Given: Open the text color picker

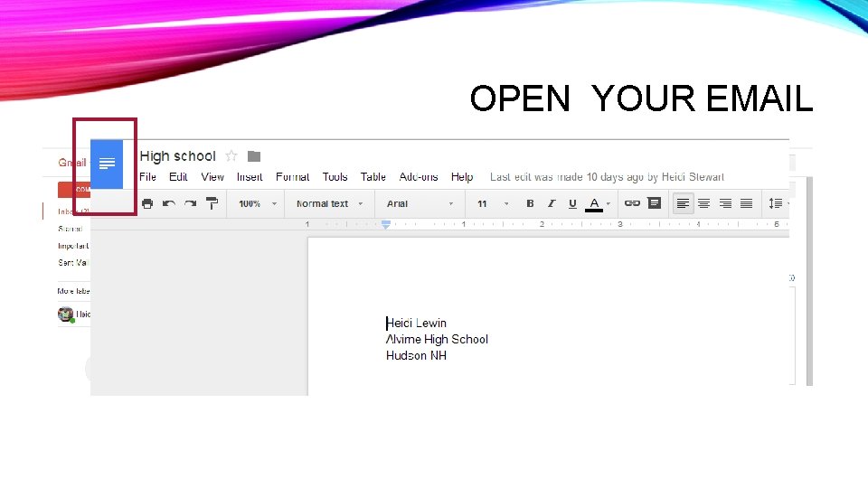Looking at the screenshot, I should pyautogui.click(x=598, y=204).
